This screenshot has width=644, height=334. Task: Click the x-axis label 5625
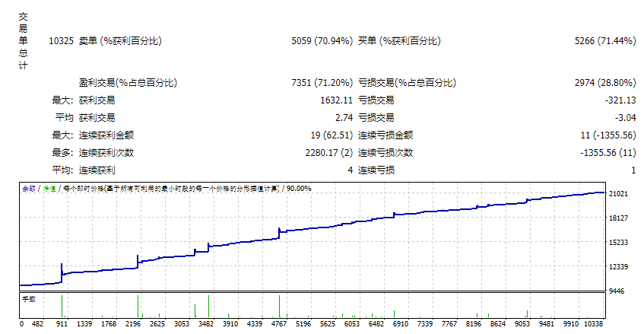[x=328, y=324]
